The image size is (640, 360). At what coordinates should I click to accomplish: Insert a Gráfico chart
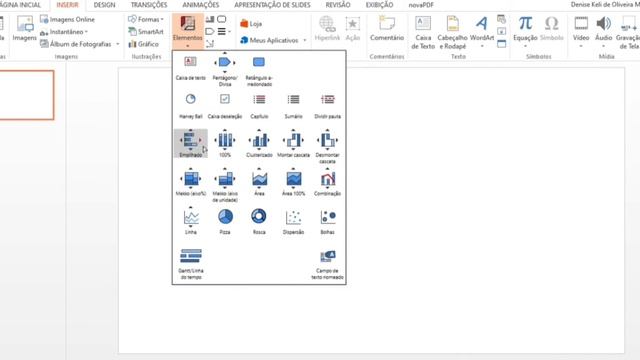(144, 44)
